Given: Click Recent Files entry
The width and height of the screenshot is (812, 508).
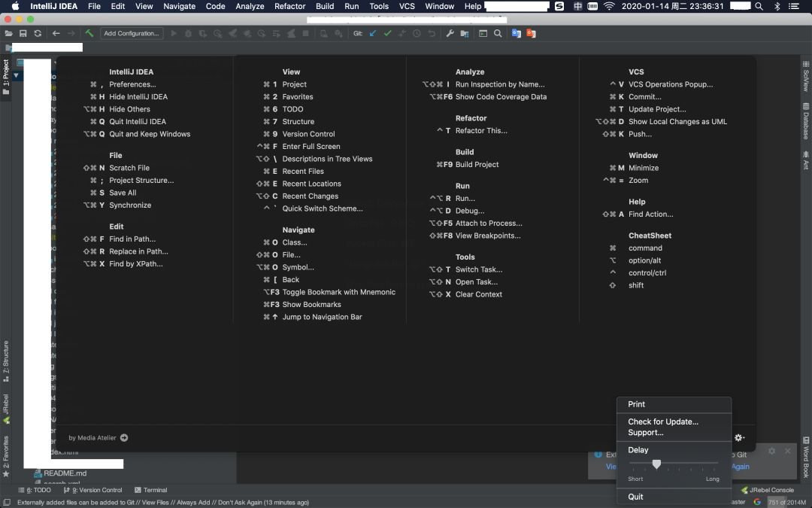Looking at the screenshot, I should pyautogui.click(x=303, y=171).
